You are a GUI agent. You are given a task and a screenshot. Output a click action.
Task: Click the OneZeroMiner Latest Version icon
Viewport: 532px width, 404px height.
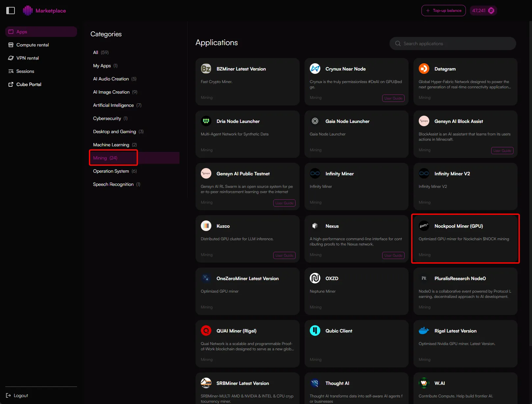tap(206, 278)
